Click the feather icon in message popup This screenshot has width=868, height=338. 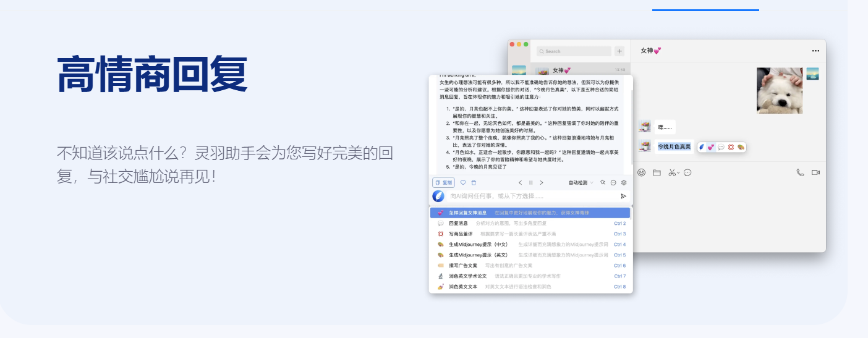coord(702,147)
